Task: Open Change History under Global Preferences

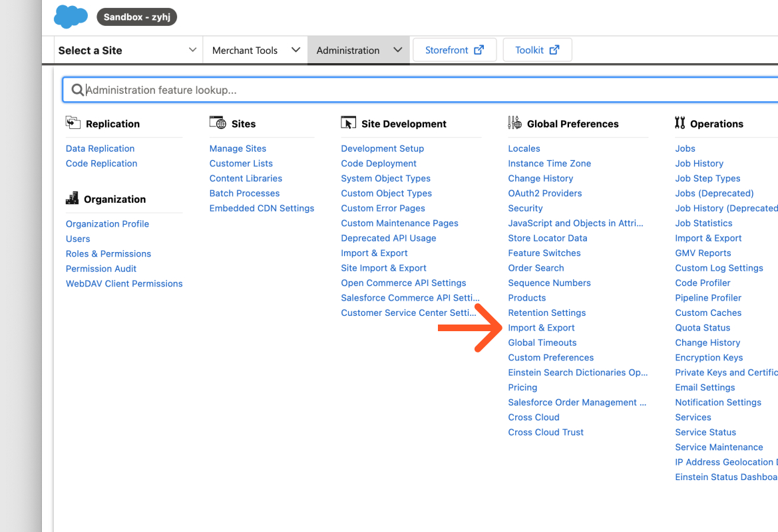Action: 540,178
